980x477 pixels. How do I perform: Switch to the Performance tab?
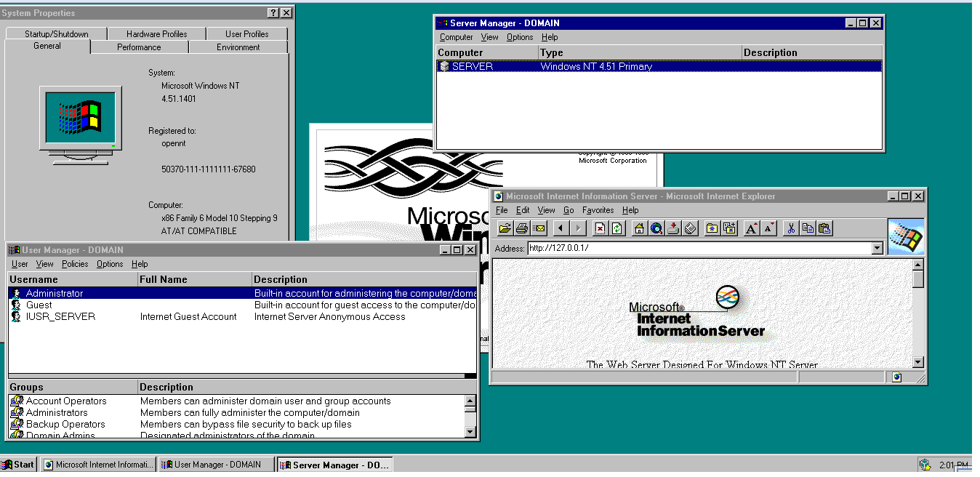(139, 47)
